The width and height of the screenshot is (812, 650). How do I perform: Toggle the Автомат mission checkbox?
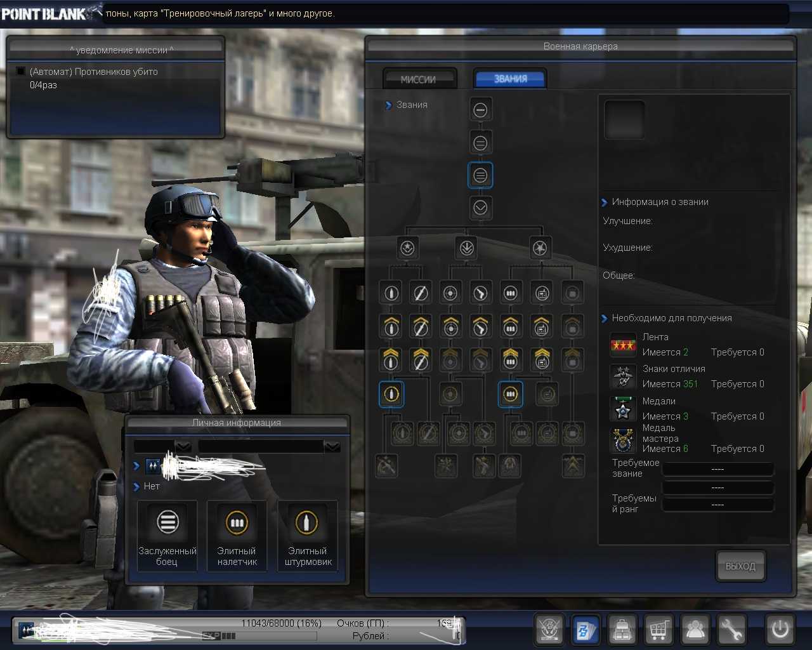(x=21, y=72)
